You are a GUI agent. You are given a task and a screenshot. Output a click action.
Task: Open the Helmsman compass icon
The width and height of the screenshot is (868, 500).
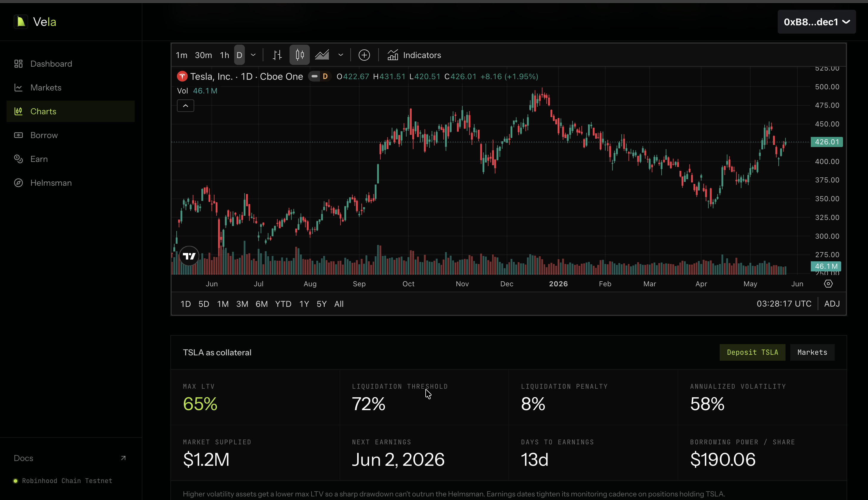click(18, 183)
